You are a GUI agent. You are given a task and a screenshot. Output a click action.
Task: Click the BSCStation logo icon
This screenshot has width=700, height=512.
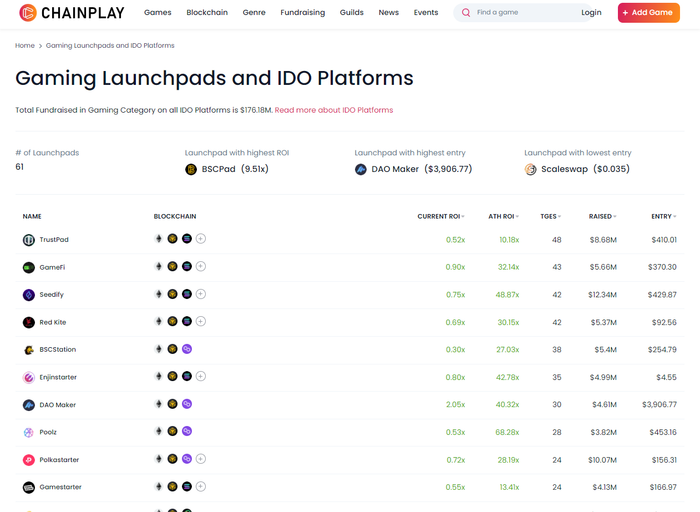pos(29,350)
